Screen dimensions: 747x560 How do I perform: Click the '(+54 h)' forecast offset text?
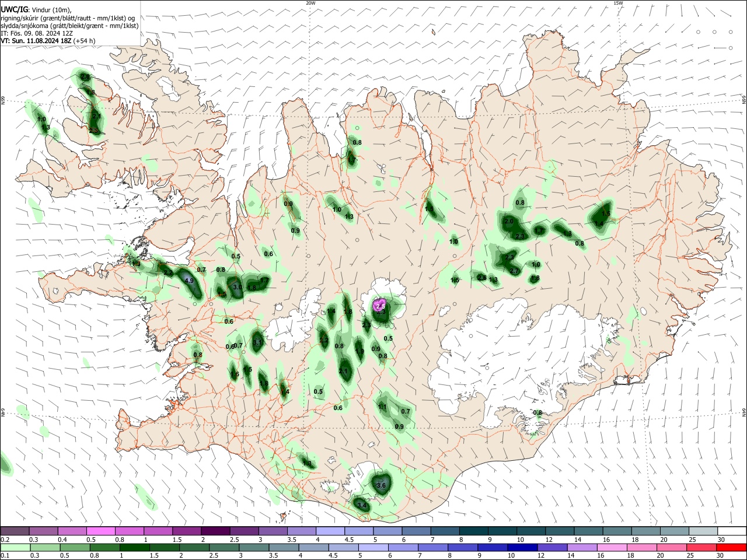(x=85, y=41)
